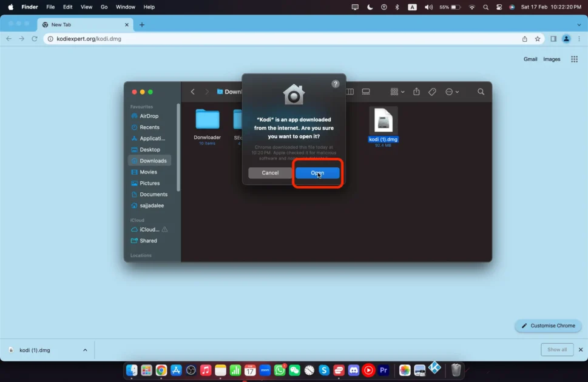This screenshot has height=382, width=588.
Task: Click Open to launch the Kodi app
Action: (317, 173)
